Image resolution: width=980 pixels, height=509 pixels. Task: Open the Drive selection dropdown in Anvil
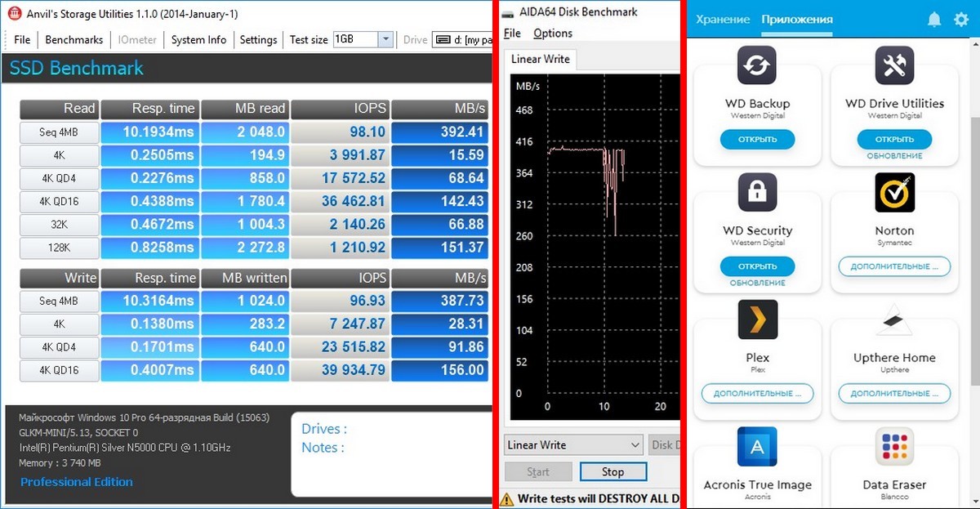[462, 39]
